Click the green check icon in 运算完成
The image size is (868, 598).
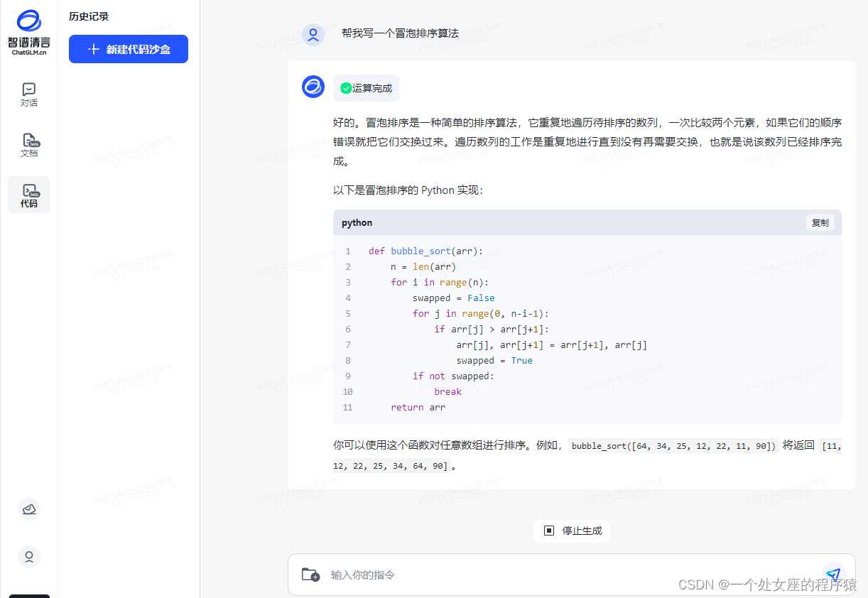coord(346,88)
